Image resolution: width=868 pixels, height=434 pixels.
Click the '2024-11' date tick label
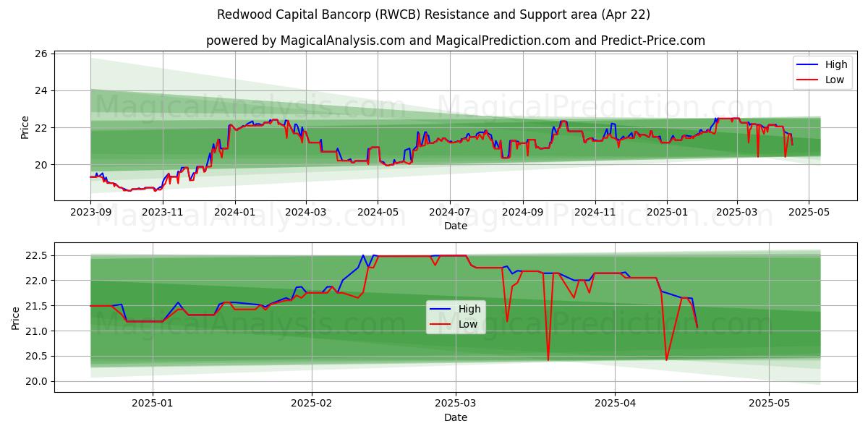(595, 213)
